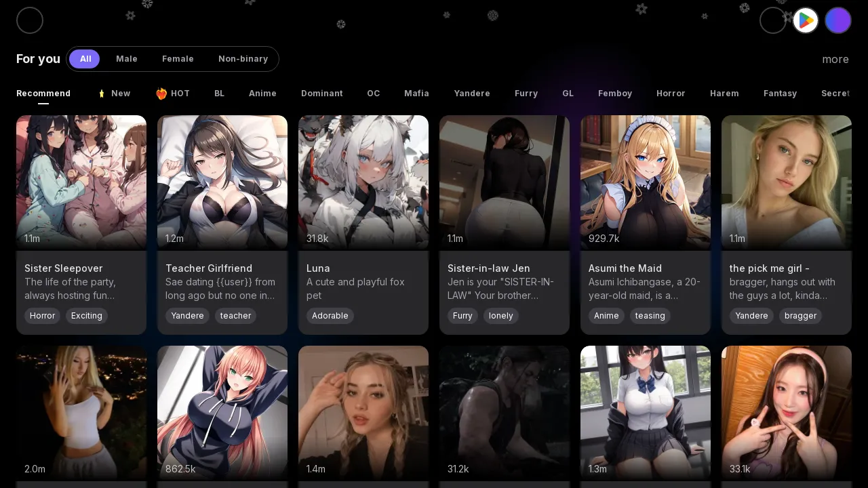
Task: Click the Furry tag on Sister-in-law Jen
Action: 462,316
